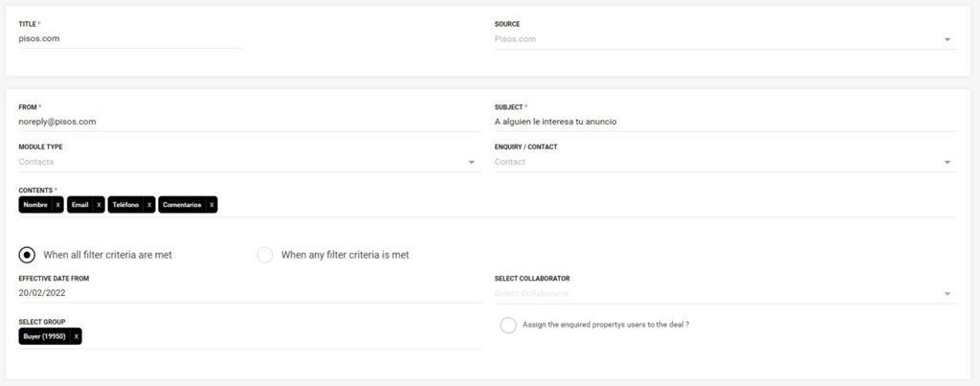The width and height of the screenshot is (980, 386).
Task: Expand the Module Type dropdown
Action: [x=471, y=162]
